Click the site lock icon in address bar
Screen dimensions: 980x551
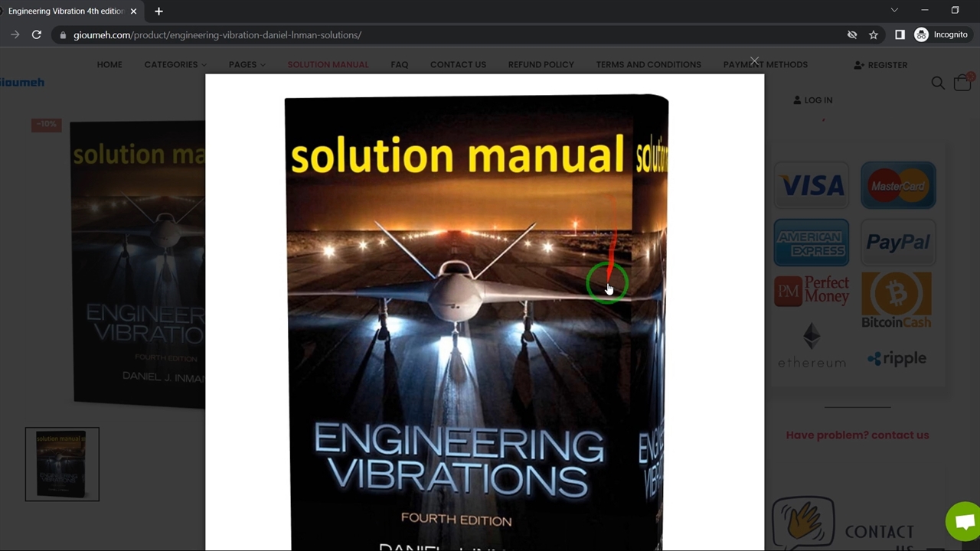63,34
